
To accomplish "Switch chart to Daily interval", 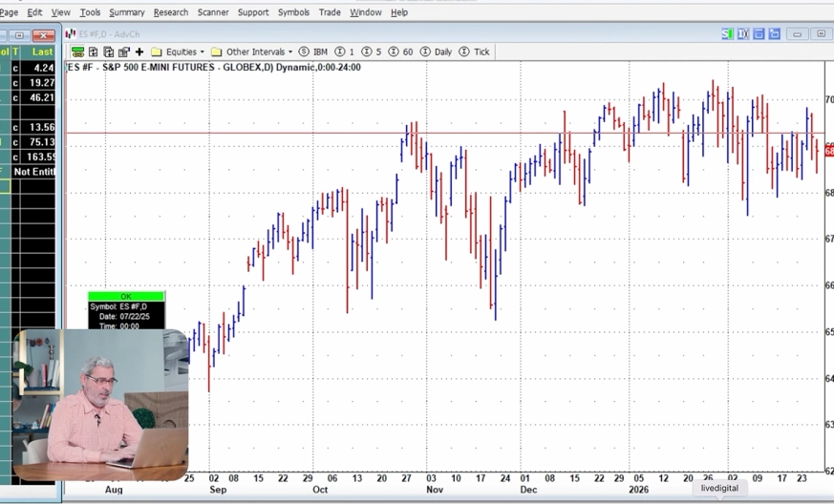I will tap(436, 52).
